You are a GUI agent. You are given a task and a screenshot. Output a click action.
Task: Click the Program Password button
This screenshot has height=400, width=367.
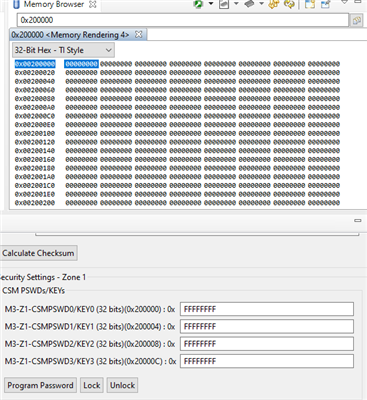pos(40,385)
